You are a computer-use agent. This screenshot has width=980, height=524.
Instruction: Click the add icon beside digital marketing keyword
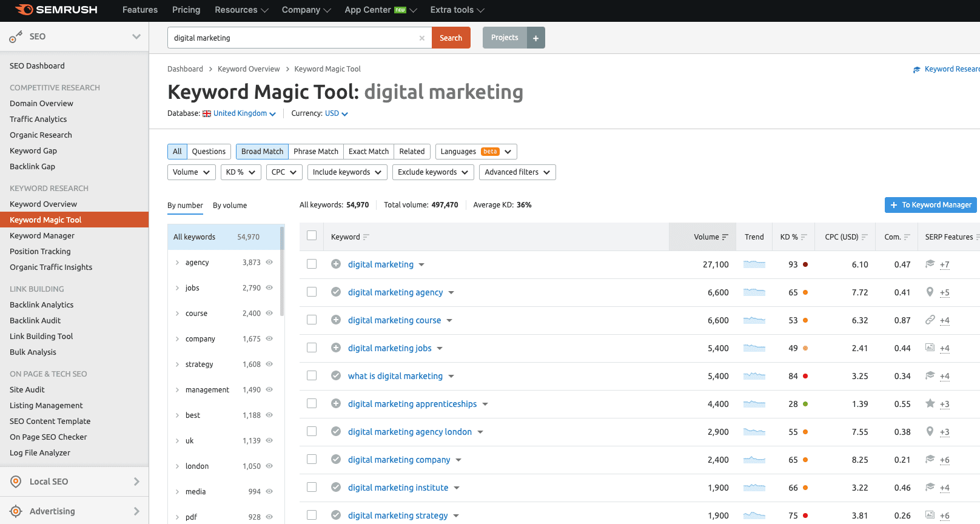pos(336,264)
